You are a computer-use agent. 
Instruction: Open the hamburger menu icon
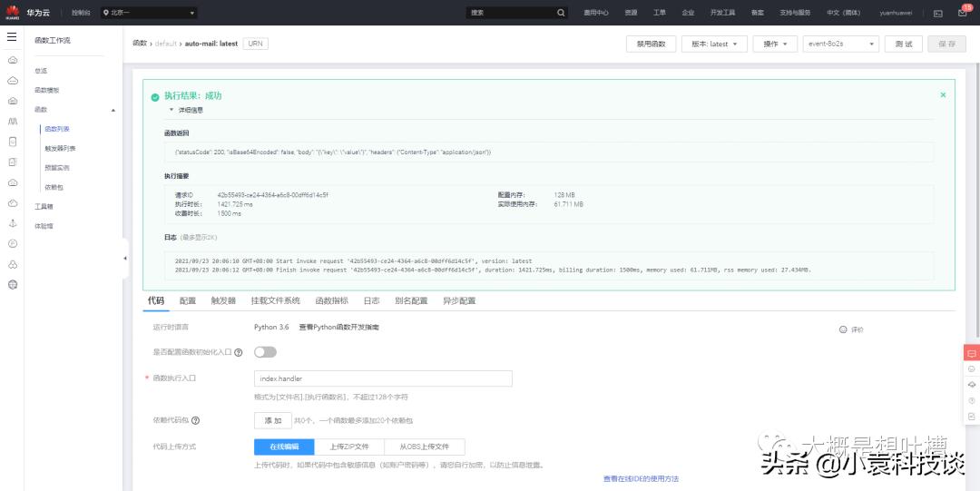[12, 37]
